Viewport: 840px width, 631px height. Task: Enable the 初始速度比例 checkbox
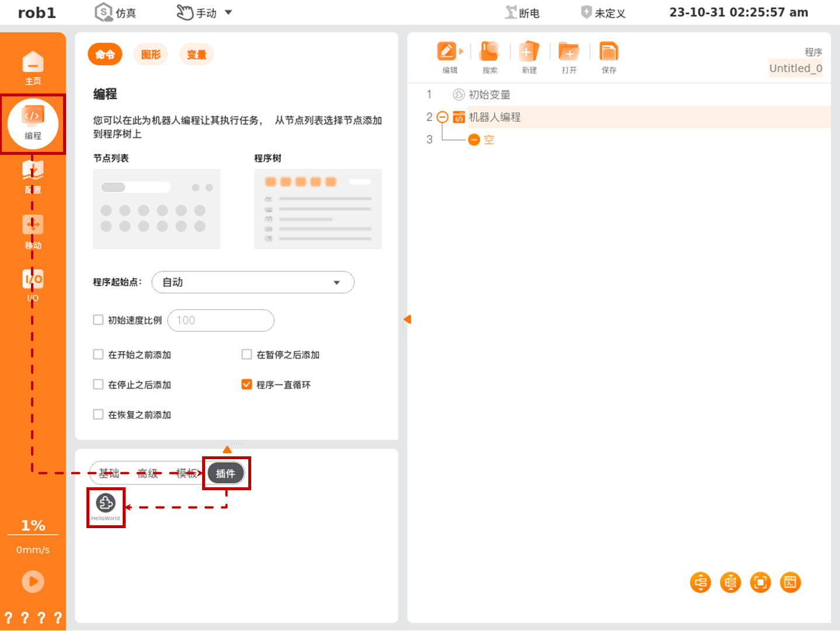(98, 320)
